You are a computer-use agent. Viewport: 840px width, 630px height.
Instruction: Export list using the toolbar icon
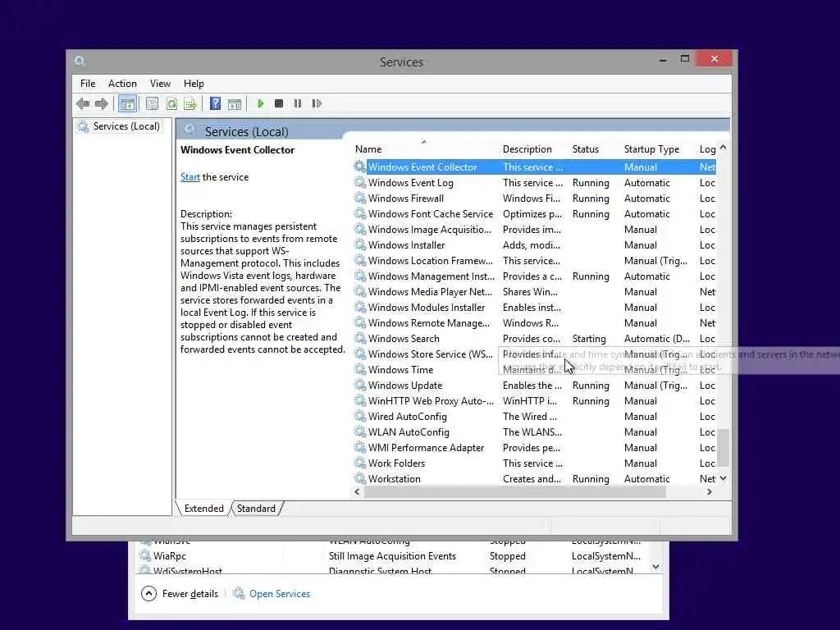[190, 103]
